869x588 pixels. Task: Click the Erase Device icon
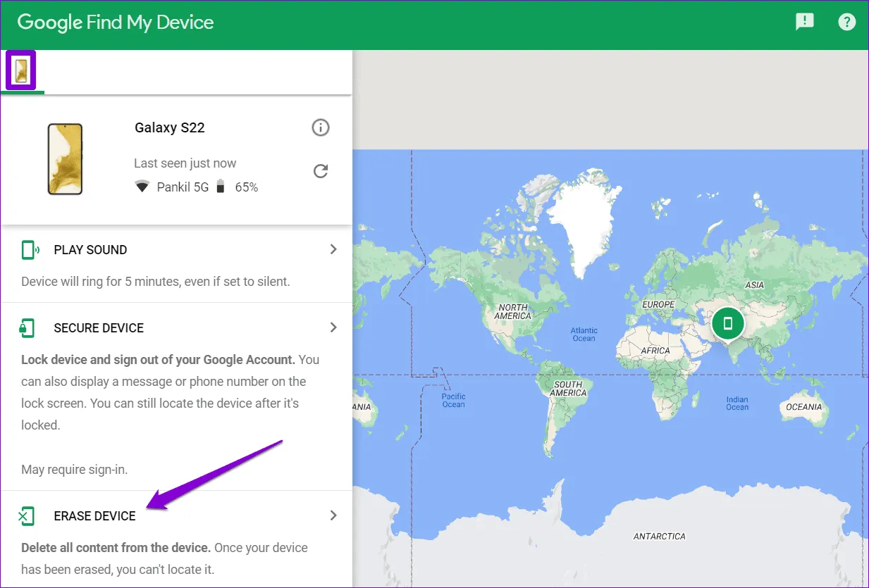coord(26,516)
